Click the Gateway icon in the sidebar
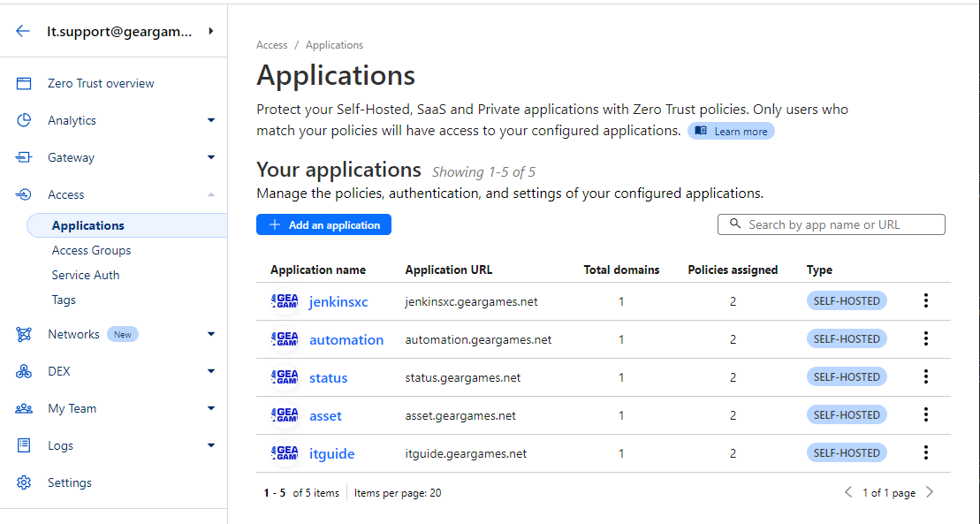Image resolution: width=980 pixels, height=524 pixels. [x=24, y=157]
